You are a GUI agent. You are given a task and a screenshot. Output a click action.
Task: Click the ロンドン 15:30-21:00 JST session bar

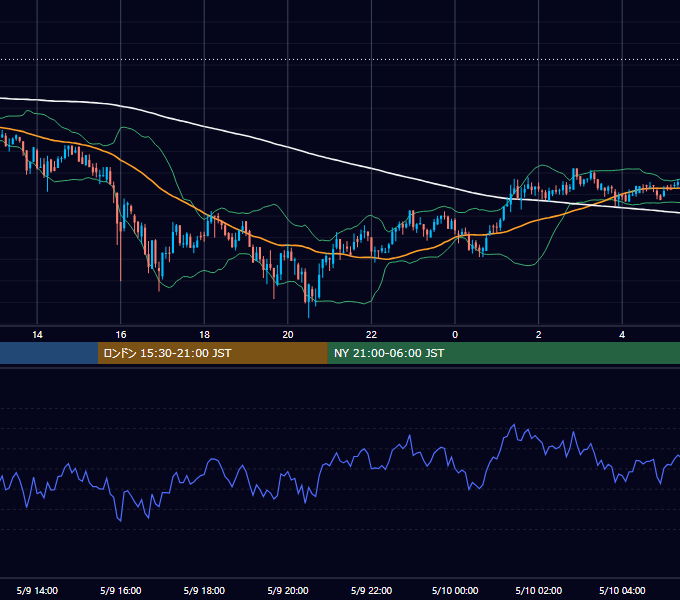tap(212, 353)
